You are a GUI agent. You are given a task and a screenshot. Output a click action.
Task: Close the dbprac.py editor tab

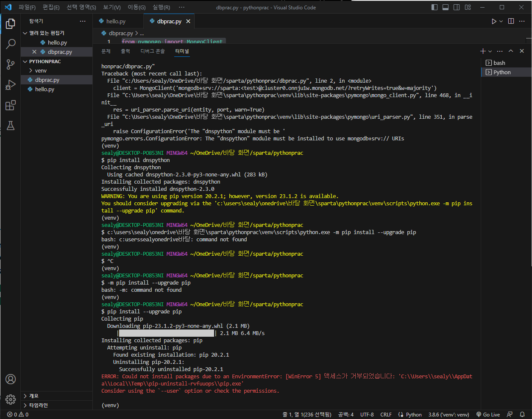pyautogui.click(x=188, y=21)
